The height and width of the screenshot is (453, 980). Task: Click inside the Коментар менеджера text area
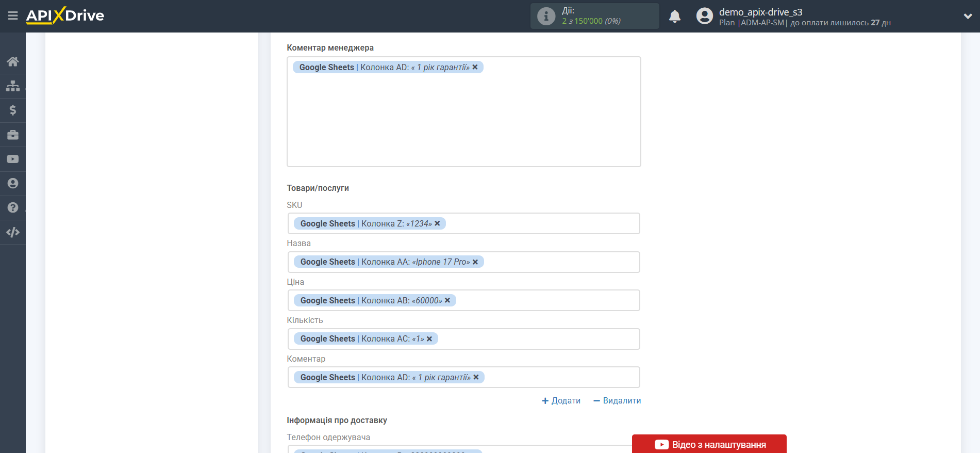click(464, 112)
